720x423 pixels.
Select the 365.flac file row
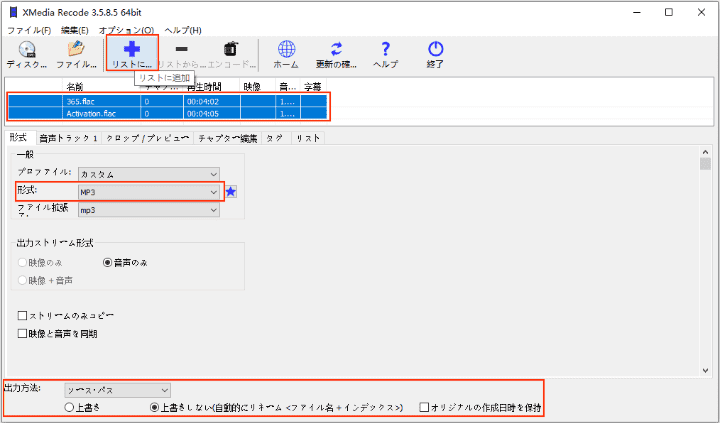coord(168,101)
